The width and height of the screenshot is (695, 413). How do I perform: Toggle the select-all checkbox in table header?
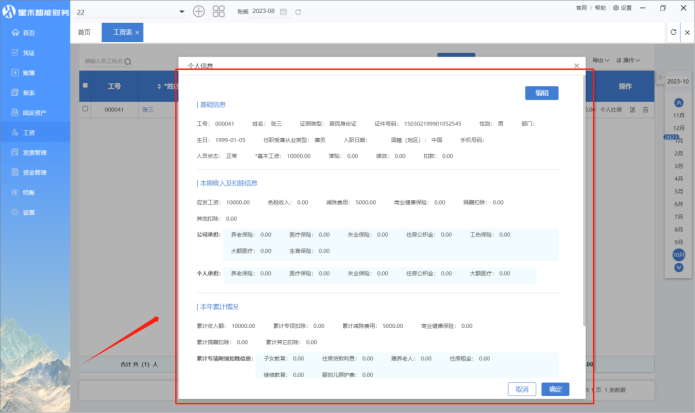coord(86,87)
